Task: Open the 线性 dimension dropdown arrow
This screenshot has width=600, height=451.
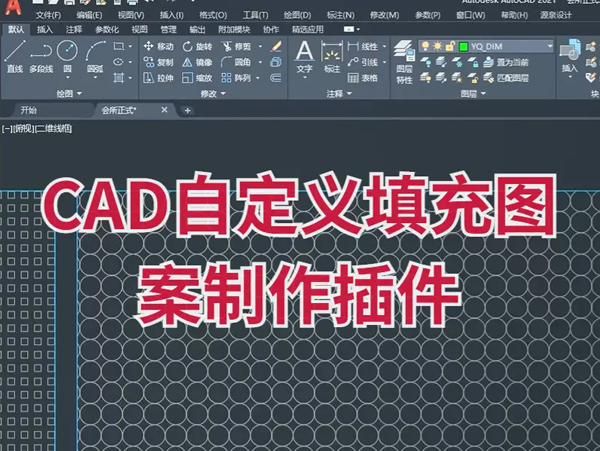Action: coord(384,47)
